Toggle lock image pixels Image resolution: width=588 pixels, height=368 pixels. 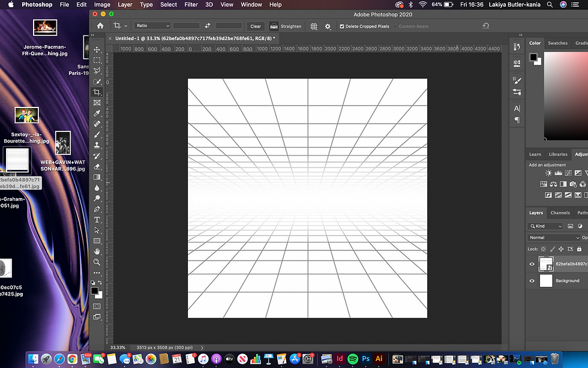pos(553,249)
